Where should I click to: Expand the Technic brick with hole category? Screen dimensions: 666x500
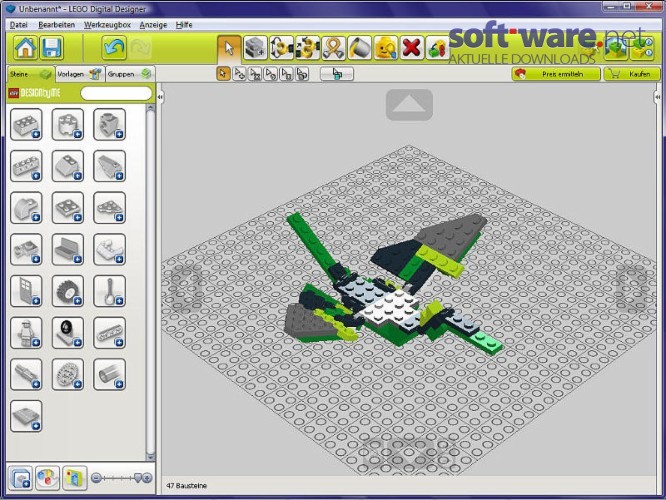click(110, 124)
